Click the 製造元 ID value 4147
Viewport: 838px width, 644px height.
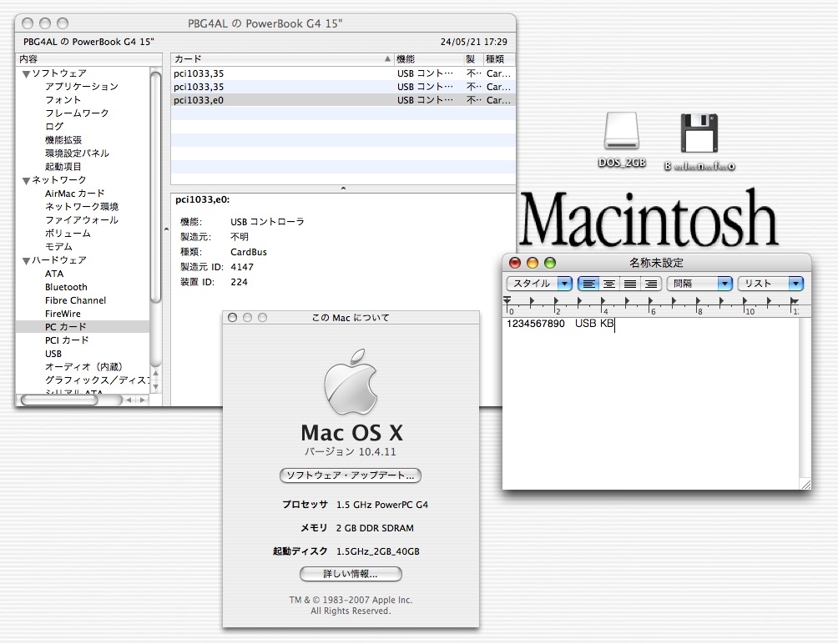coord(242,267)
